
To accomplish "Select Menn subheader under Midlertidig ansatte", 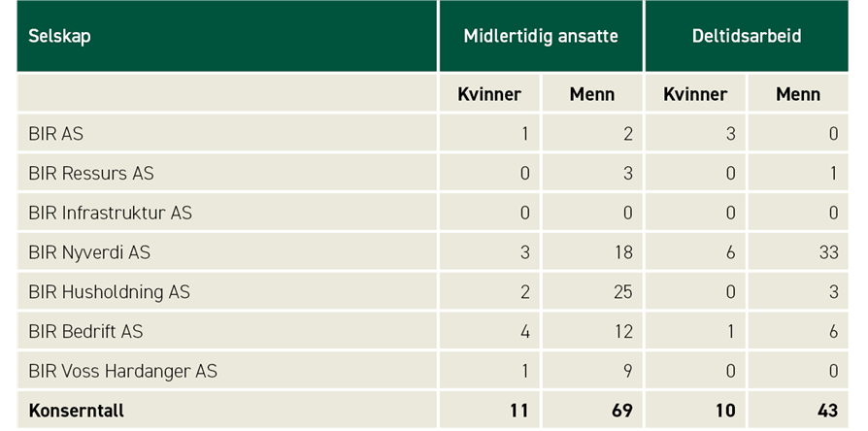I will tap(591, 94).
